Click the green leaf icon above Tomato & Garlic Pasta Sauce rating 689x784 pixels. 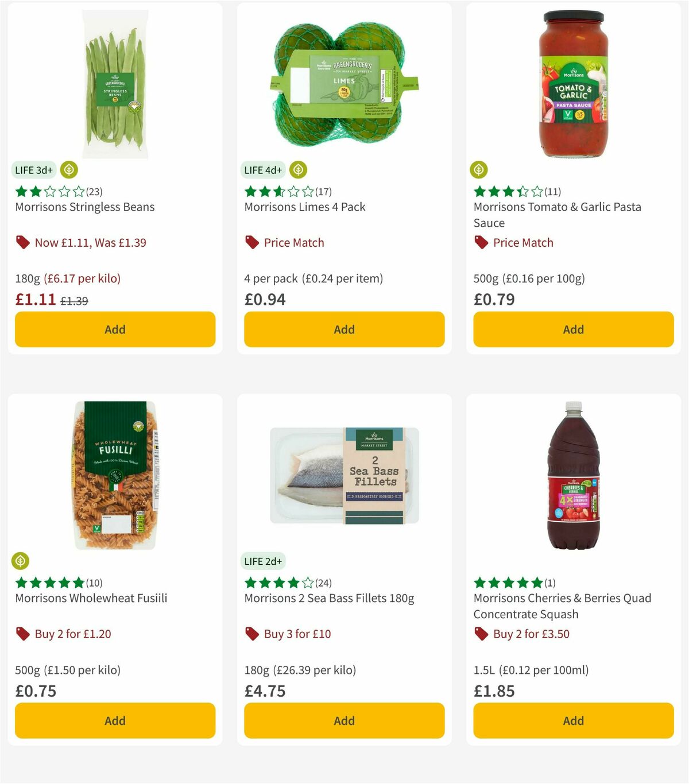pos(479,170)
